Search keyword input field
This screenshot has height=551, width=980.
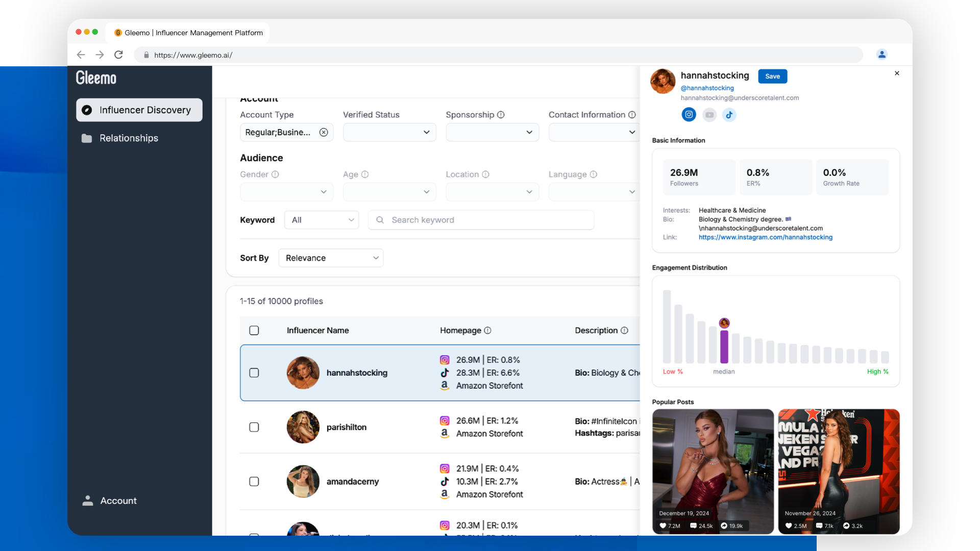point(481,219)
